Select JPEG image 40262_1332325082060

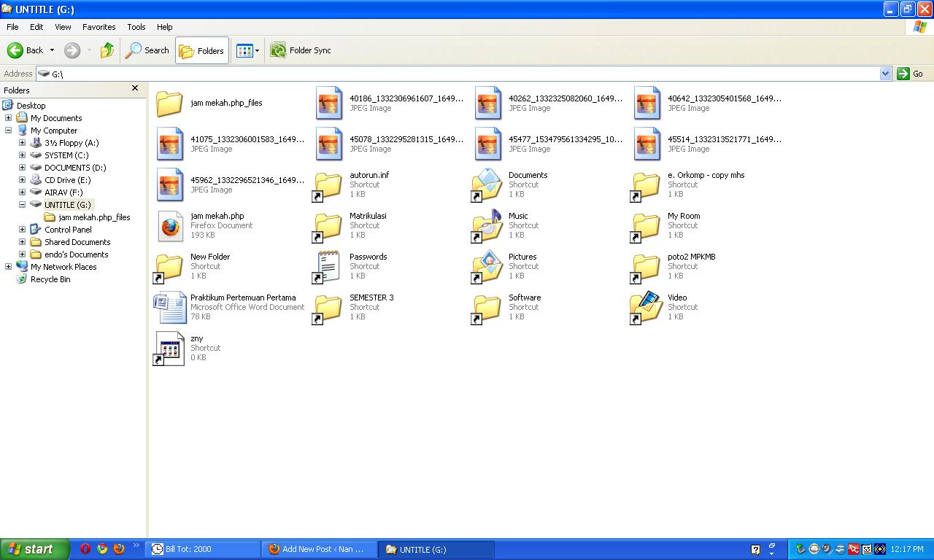(487, 103)
